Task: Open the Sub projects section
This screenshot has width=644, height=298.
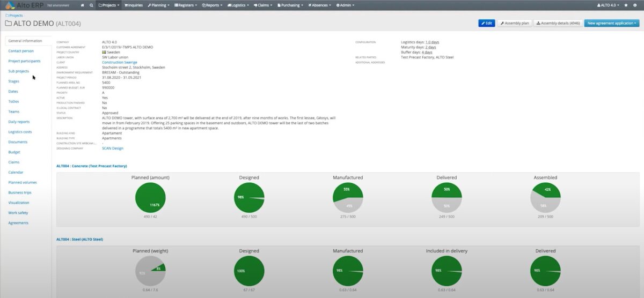Action: 19,71
